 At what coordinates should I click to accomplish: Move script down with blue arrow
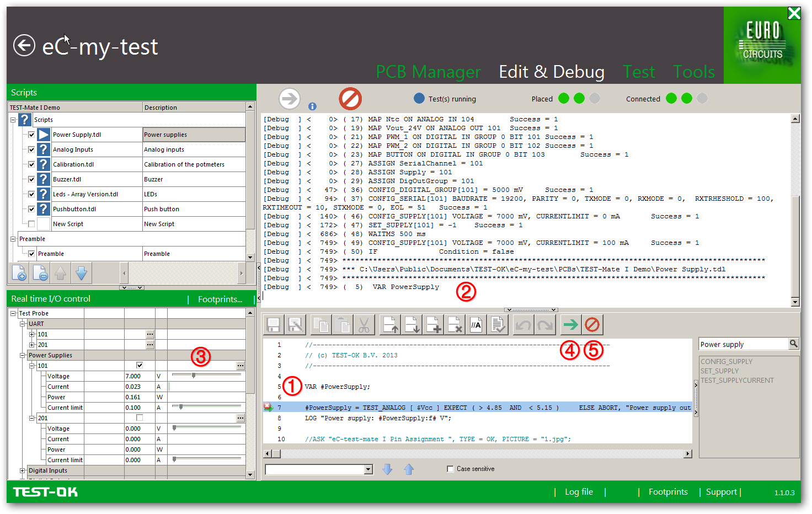[x=82, y=272]
